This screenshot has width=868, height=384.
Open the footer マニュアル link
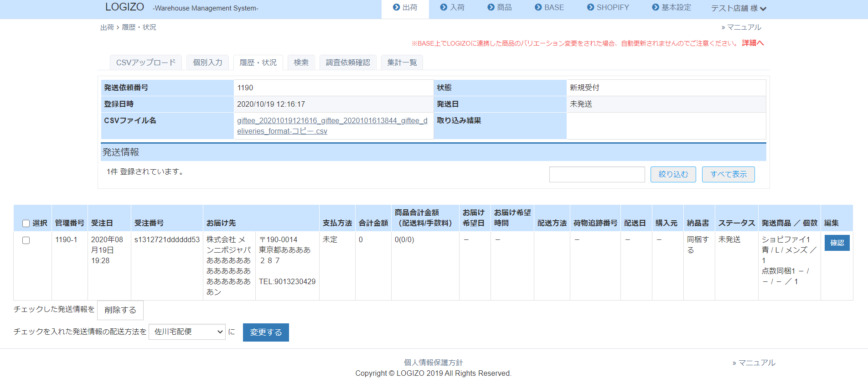coord(754,363)
